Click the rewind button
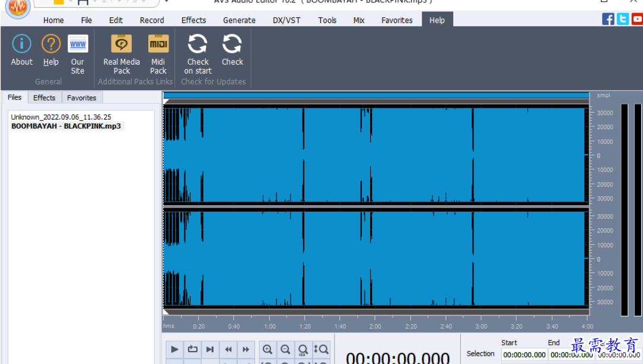Image resolution: width=643 pixels, height=364 pixels. click(x=228, y=349)
